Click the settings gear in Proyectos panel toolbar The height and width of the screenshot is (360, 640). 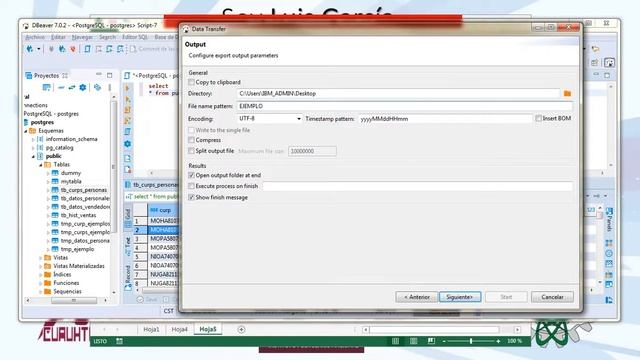pos(83,87)
